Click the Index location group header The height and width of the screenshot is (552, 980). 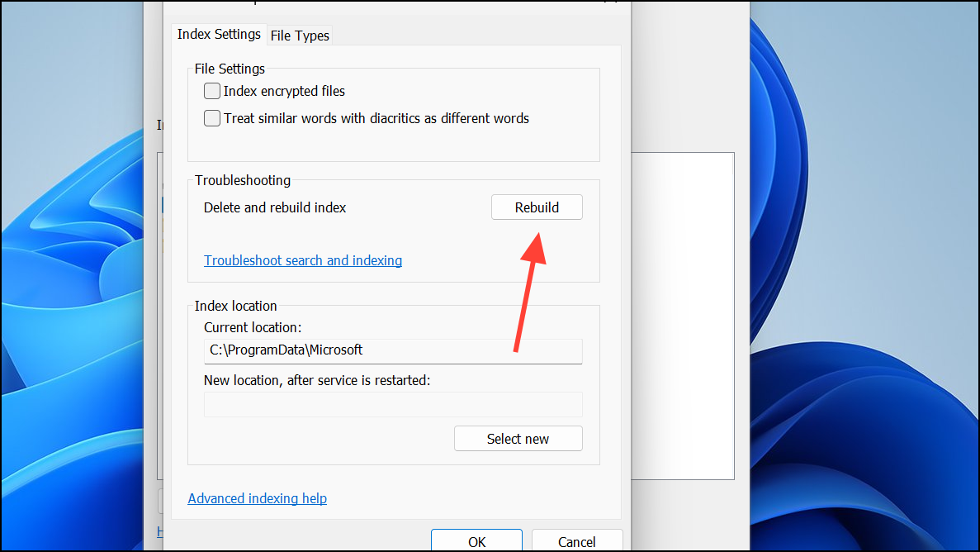click(x=235, y=306)
